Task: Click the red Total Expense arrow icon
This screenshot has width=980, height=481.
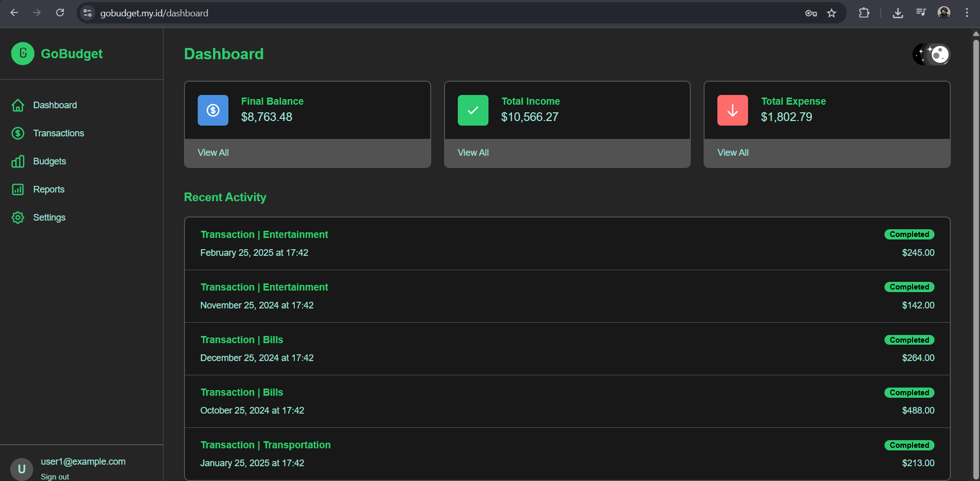Action: (x=732, y=110)
